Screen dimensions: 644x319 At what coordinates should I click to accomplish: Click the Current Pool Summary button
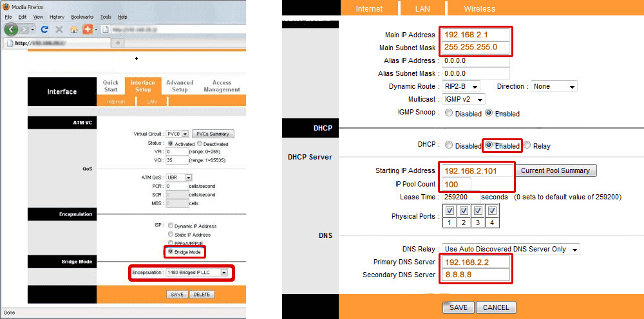point(556,170)
